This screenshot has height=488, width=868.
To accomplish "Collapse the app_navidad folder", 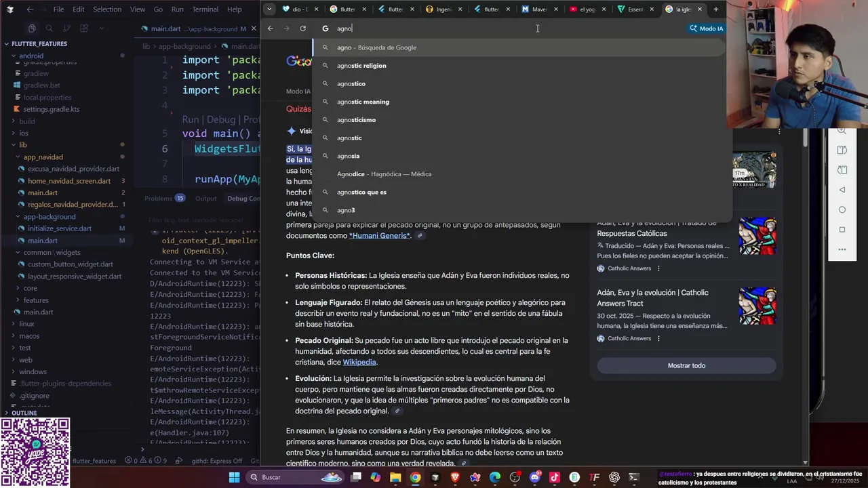I will click(43, 157).
